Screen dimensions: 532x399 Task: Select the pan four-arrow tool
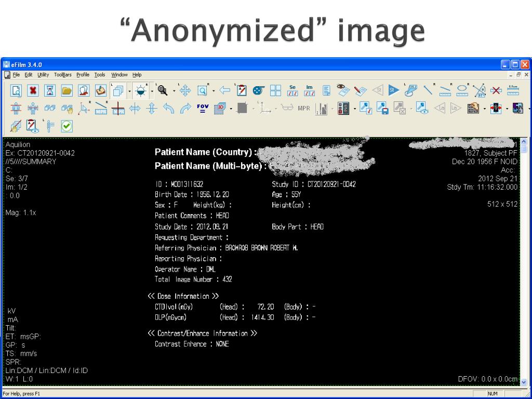pyautogui.click(x=185, y=90)
